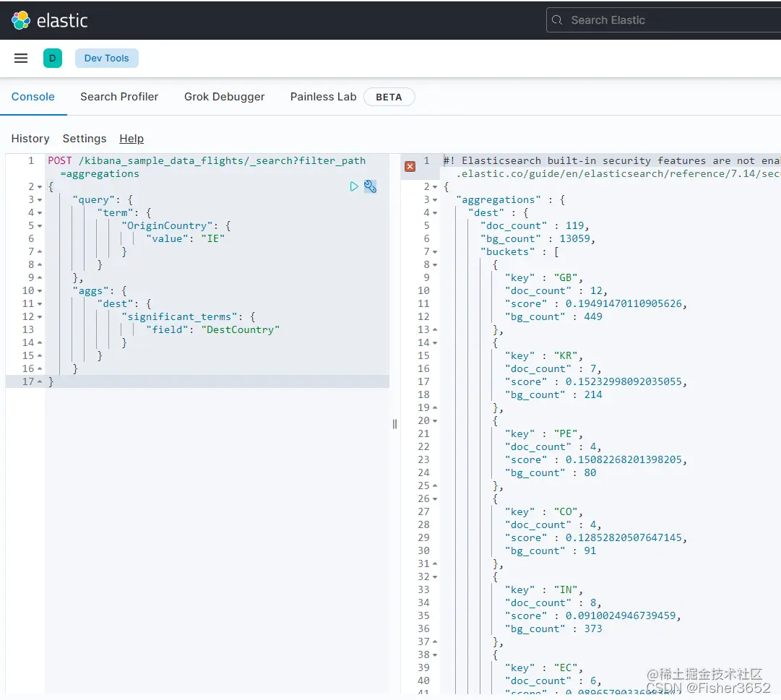Focus the Search Elastic input field

tap(664, 20)
